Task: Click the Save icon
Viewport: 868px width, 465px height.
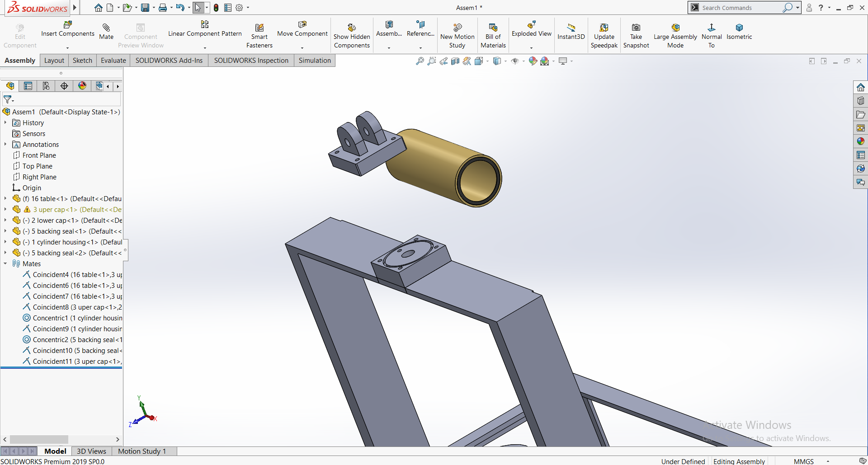Action: [x=145, y=8]
